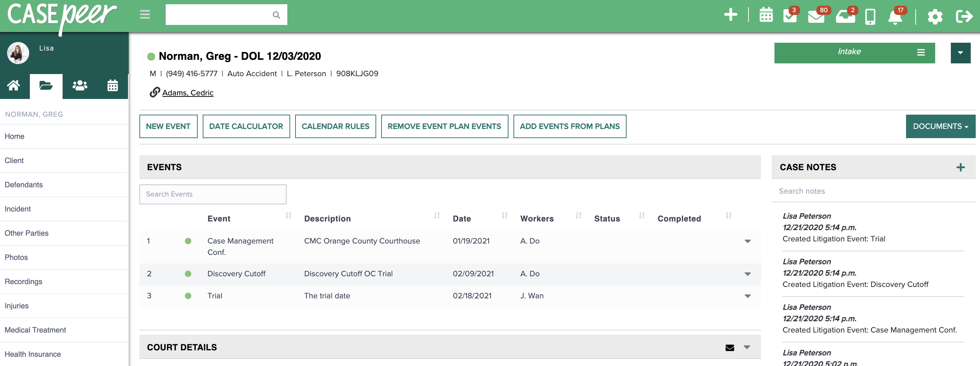Expand the Trial event row options
The width and height of the screenshot is (980, 366).
tap(747, 296)
